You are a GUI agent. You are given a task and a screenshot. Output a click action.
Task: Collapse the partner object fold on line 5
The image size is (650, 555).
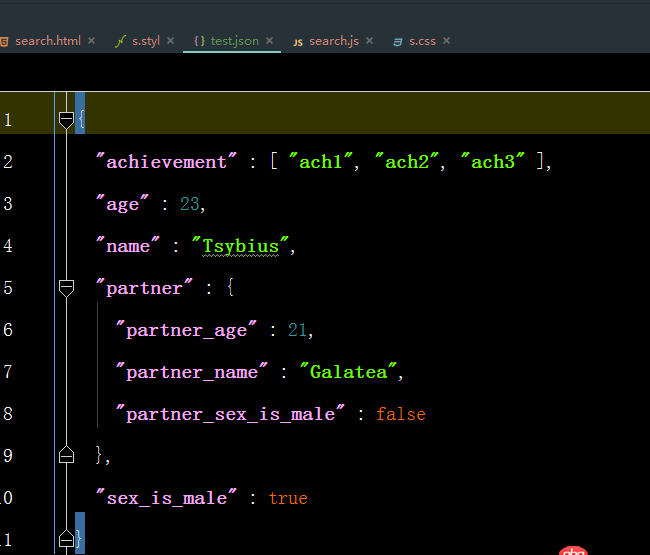click(x=66, y=288)
